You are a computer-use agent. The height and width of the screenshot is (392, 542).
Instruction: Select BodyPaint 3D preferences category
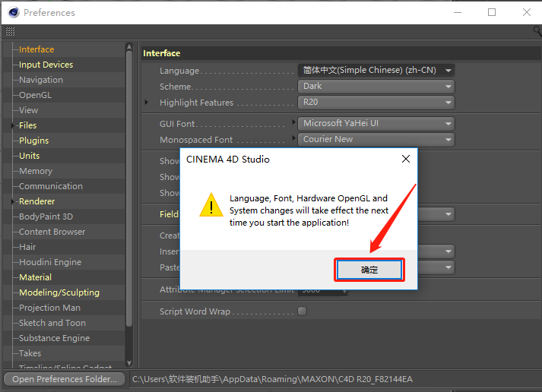46,217
